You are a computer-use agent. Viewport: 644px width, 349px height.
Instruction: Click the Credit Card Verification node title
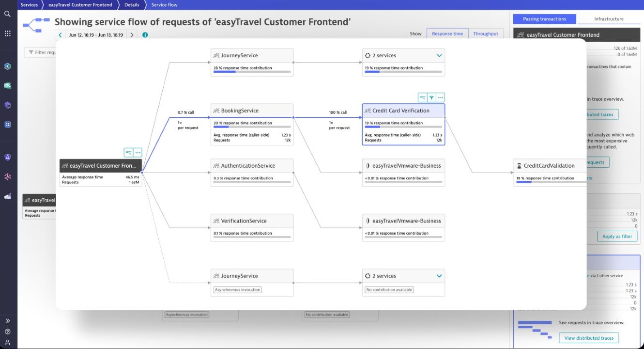401,111
